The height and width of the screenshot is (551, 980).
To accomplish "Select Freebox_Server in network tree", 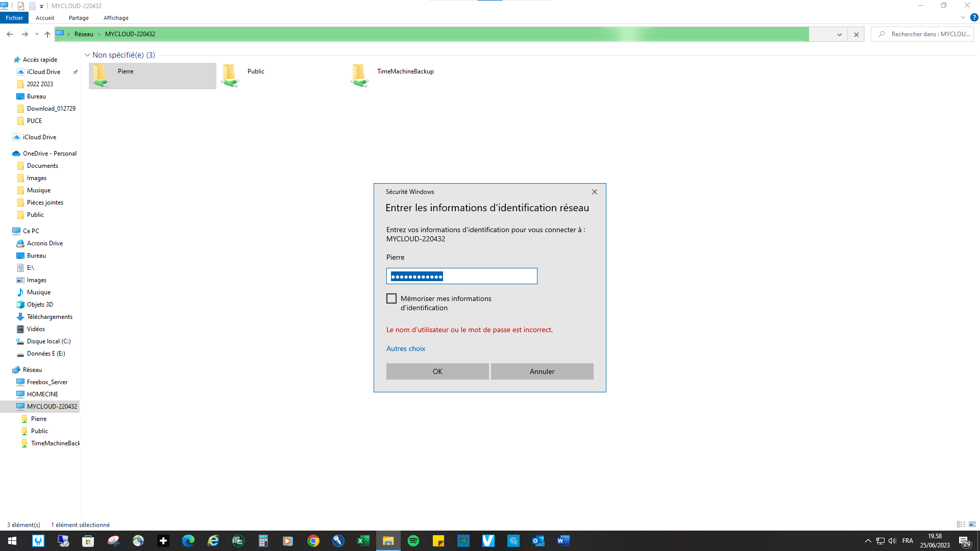I will (47, 382).
